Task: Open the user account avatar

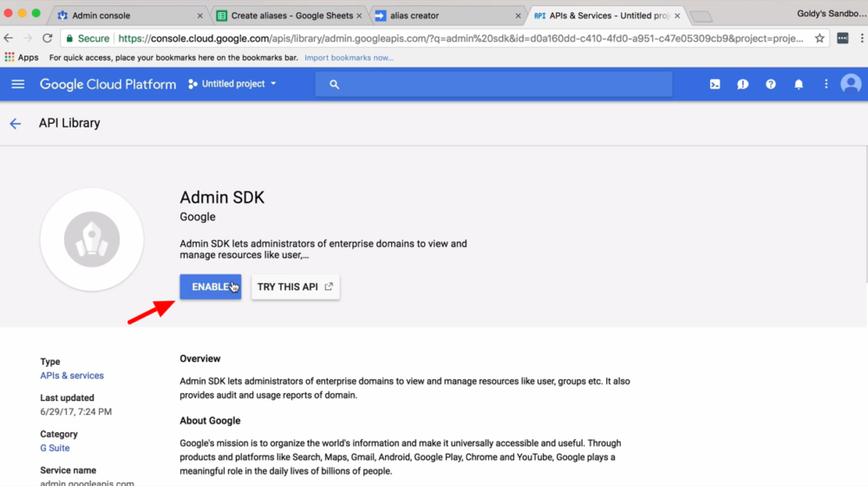Action: 851,84
